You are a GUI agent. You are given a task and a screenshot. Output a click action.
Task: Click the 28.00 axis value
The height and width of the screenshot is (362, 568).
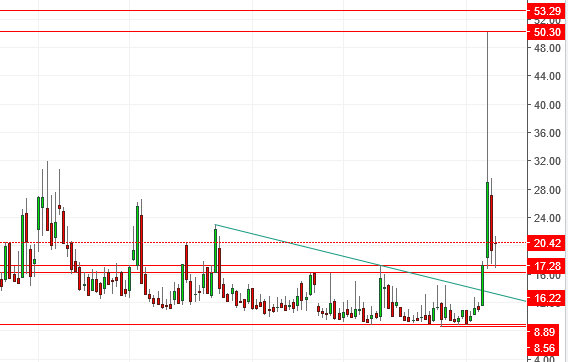(547, 190)
